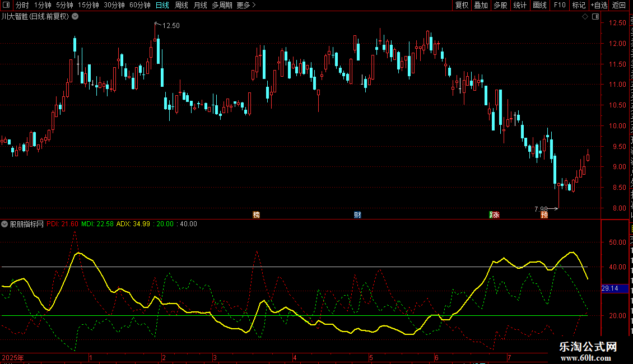This screenshot has width=633, height=364.
Task: Activate the 画线 drawing tools
Action: (x=540, y=5)
